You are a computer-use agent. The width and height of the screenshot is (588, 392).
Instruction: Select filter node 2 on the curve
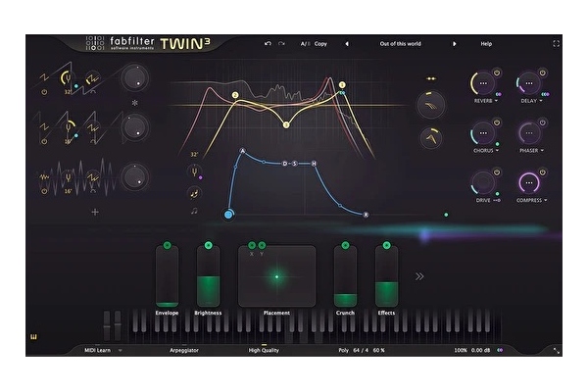pos(235,95)
